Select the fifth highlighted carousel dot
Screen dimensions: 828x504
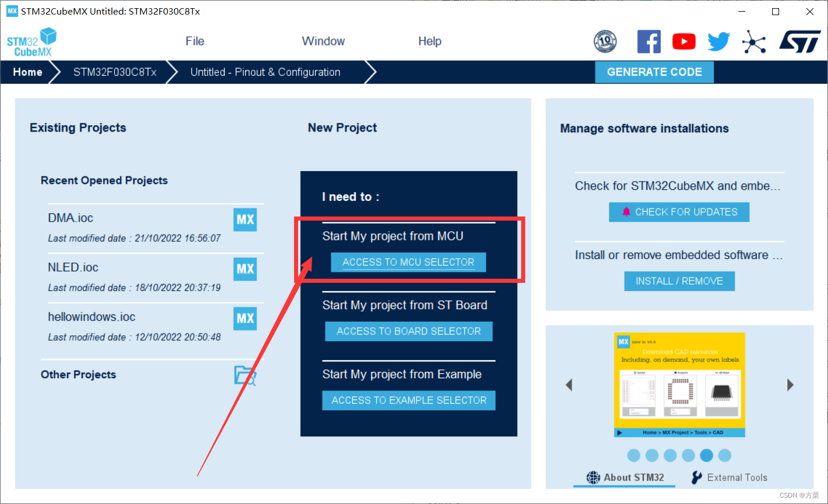[x=706, y=455]
